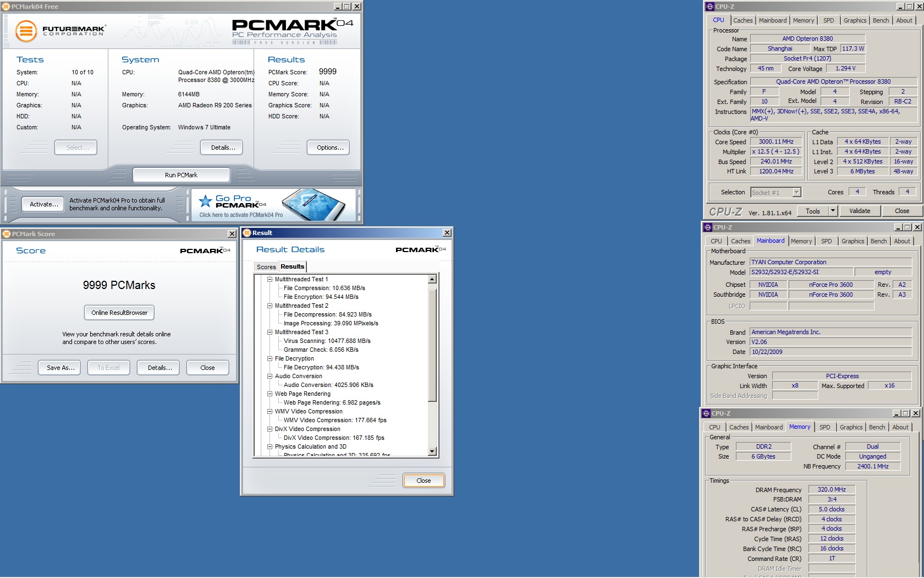Open the Mainboard tab in top CPU-Z window
This screenshot has height=578, width=924.
coord(773,20)
